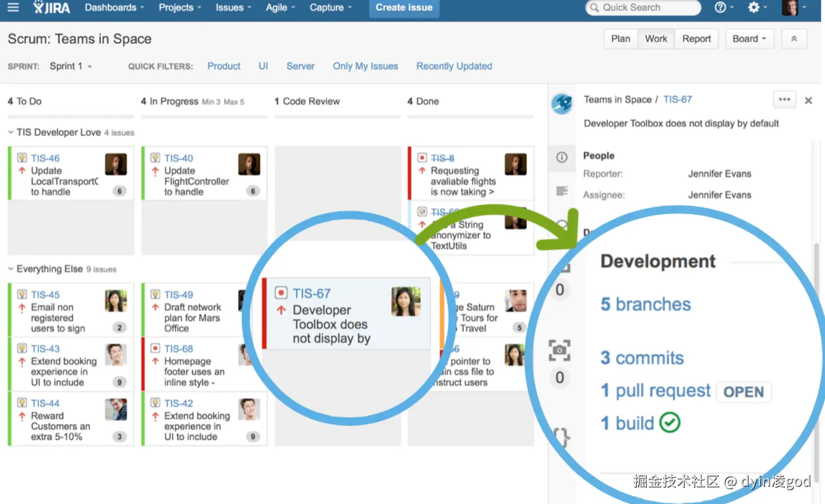Open the 5 branches link

tap(646, 304)
